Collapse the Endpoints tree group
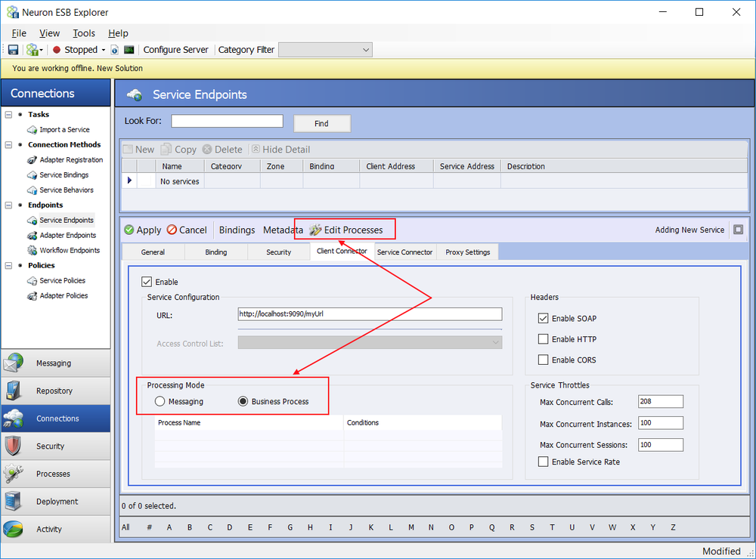This screenshot has width=756, height=559. [8, 205]
